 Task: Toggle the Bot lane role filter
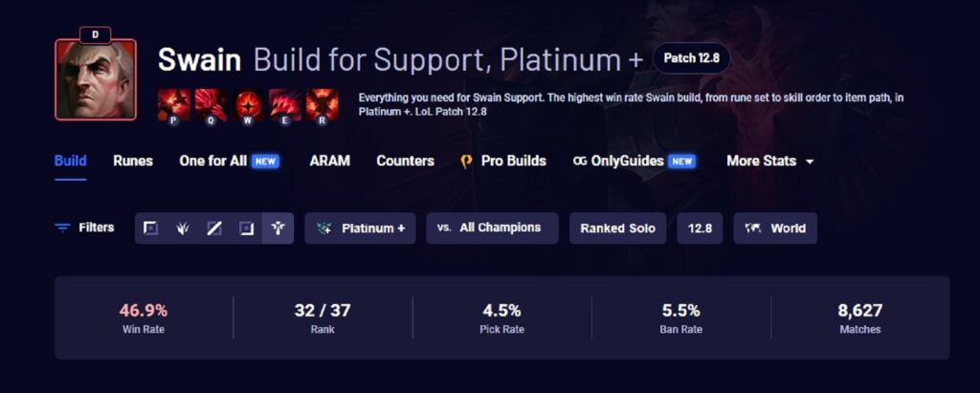(x=246, y=229)
